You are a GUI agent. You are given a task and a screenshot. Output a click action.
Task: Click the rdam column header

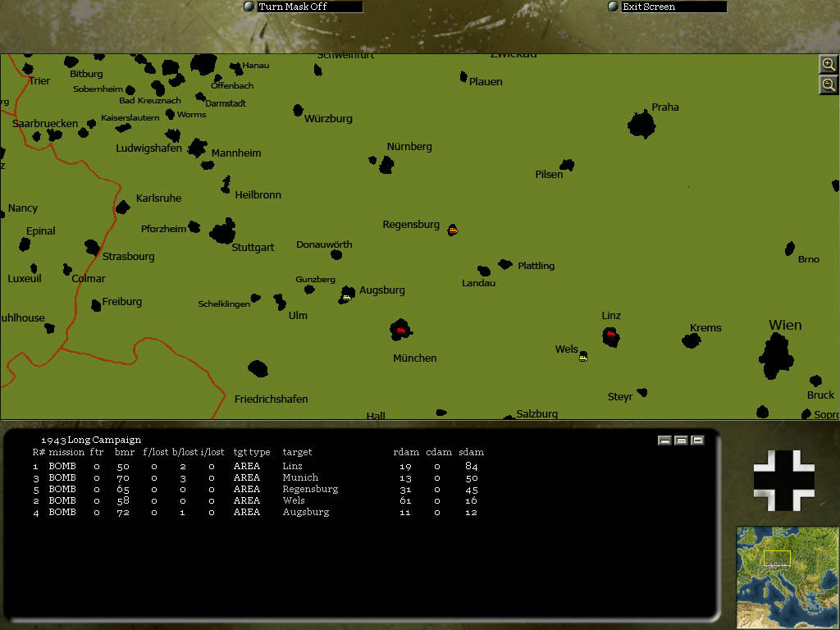[406, 452]
